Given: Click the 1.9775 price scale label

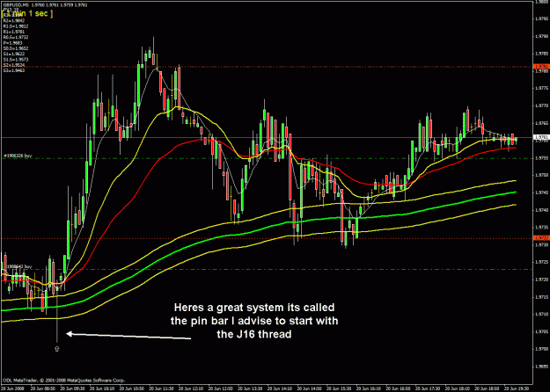Looking at the screenshot, I should pos(542,88).
